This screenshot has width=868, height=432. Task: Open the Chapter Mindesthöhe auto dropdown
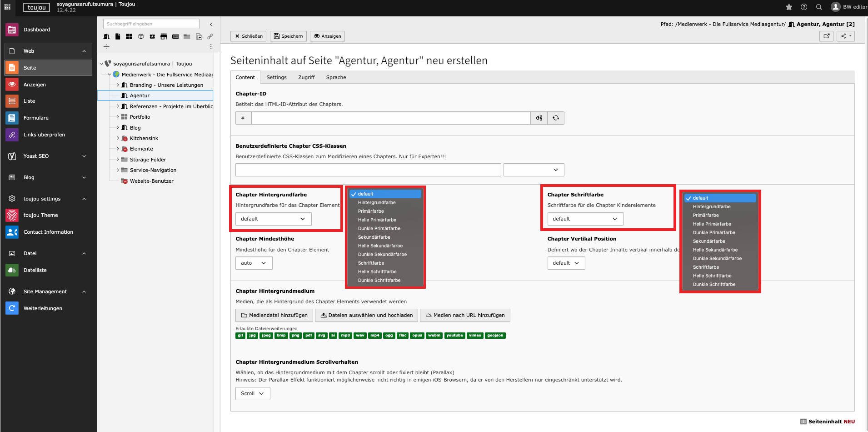tap(254, 263)
